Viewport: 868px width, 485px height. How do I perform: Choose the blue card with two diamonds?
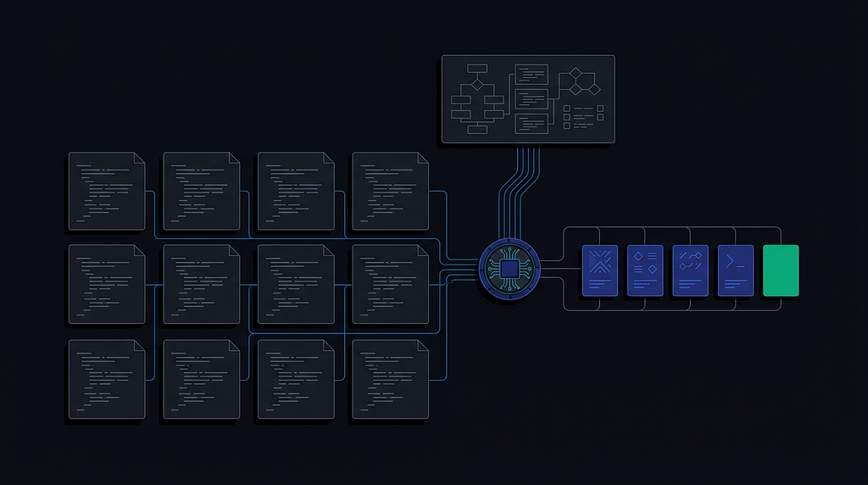(x=645, y=270)
